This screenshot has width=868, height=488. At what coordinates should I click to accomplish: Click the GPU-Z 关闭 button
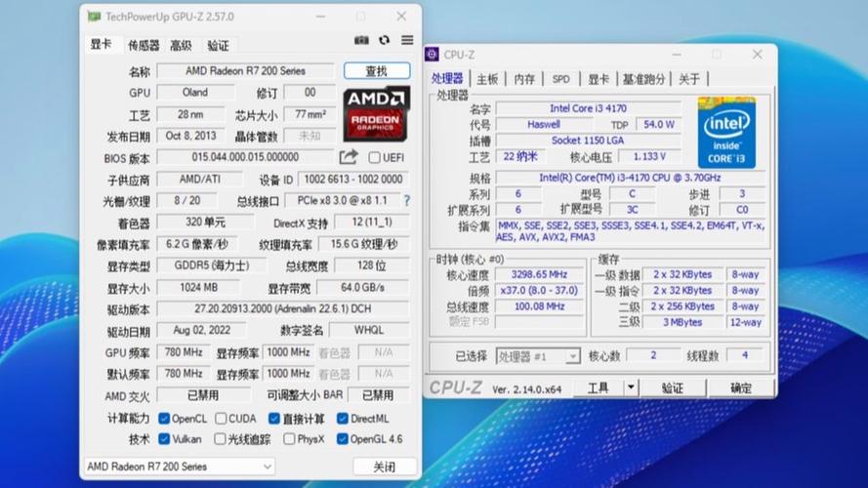coord(385,467)
